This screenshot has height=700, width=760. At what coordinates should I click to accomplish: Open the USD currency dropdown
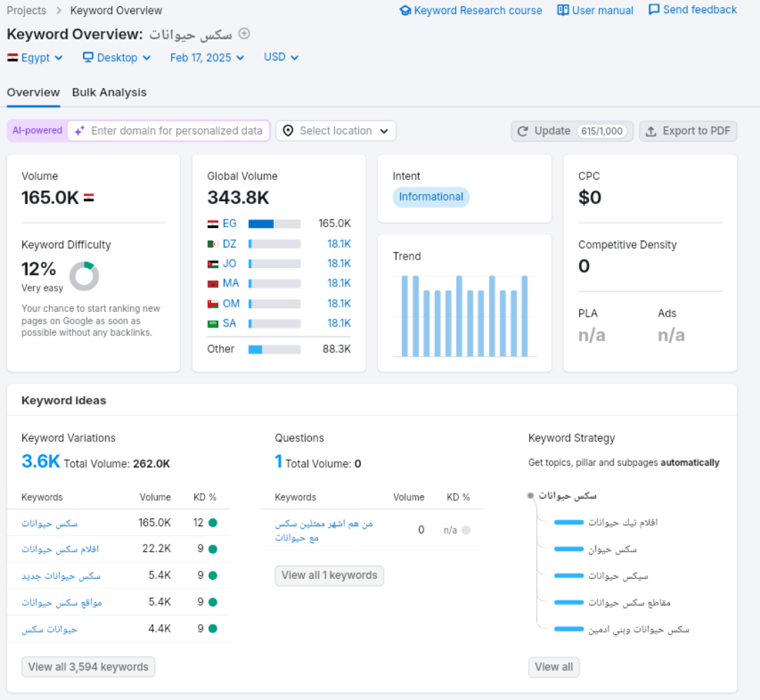click(281, 57)
